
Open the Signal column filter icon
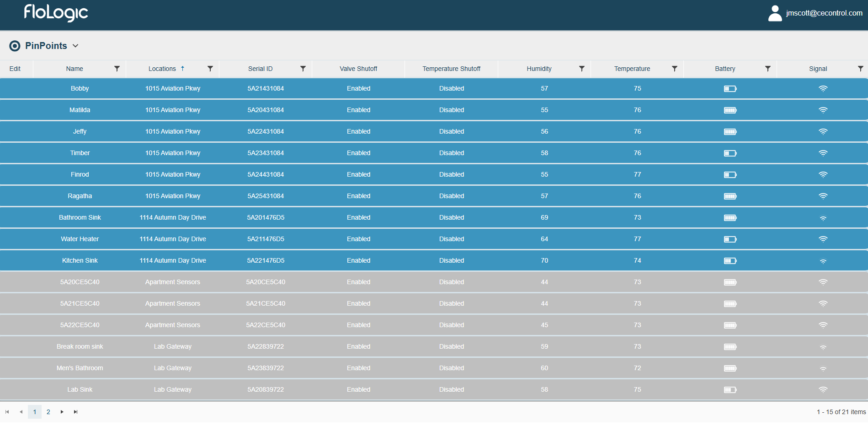861,69
